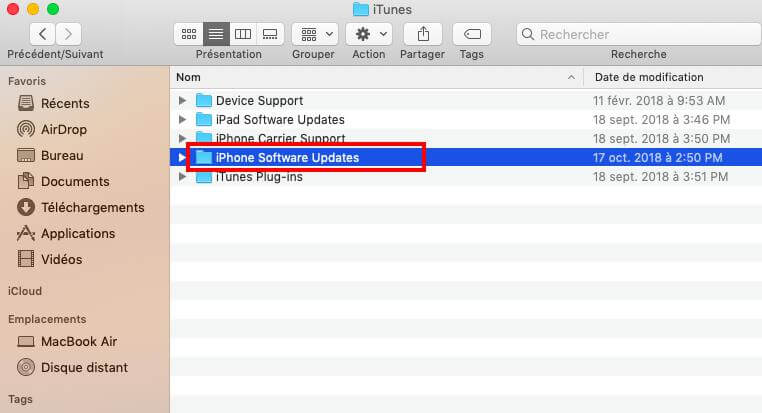Screen dimensions: 762x413
Task: Click the iTunes Plug-ins folder icon
Action: pos(204,176)
